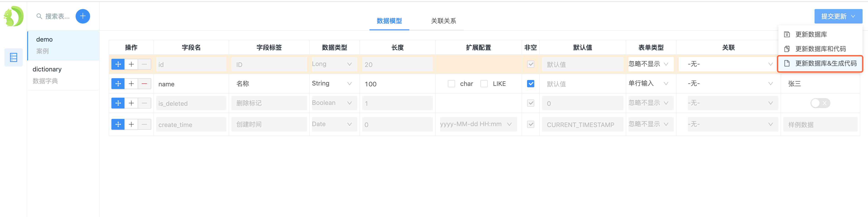Image resolution: width=868 pixels, height=217 pixels.
Task: Click the 非空 checkbox for the id row
Action: (531, 64)
